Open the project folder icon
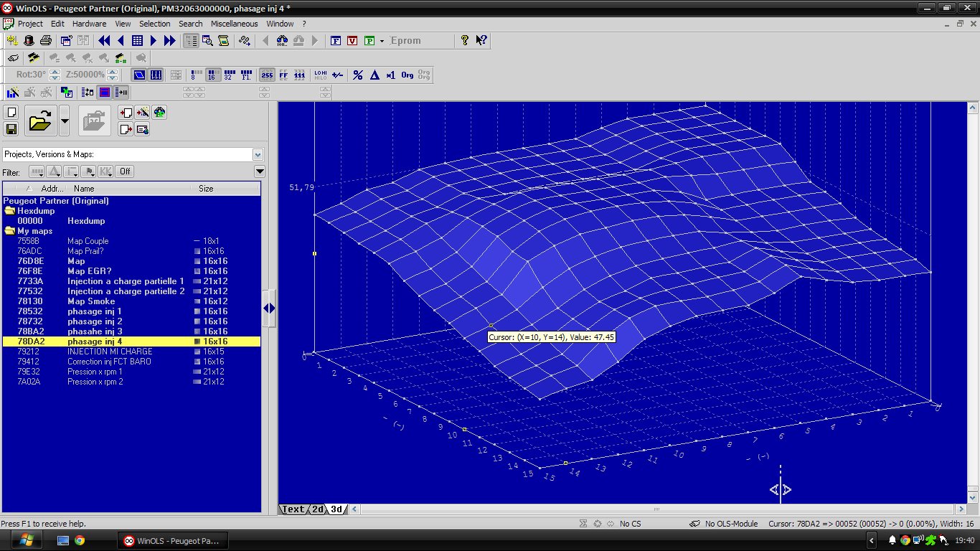Image resolution: width=980 pixels, height=551 pixels. pyautogui.click(x=40, y=121)
